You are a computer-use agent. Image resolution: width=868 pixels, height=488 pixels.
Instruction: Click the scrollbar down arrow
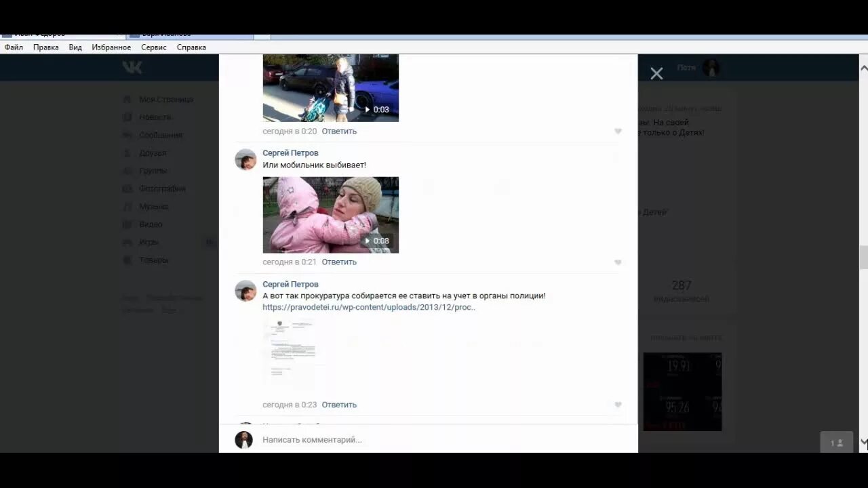tap(864, 443)
